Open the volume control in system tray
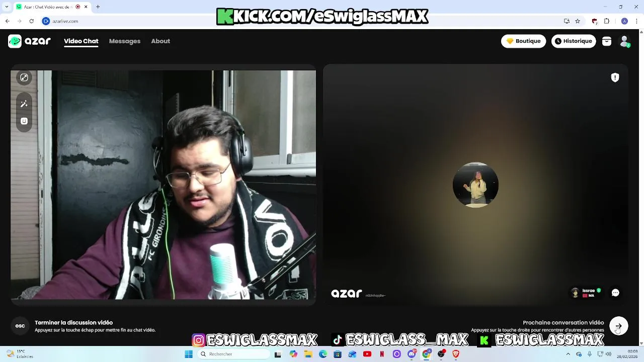This screenshot has width=644, height=362. [609, 354]
